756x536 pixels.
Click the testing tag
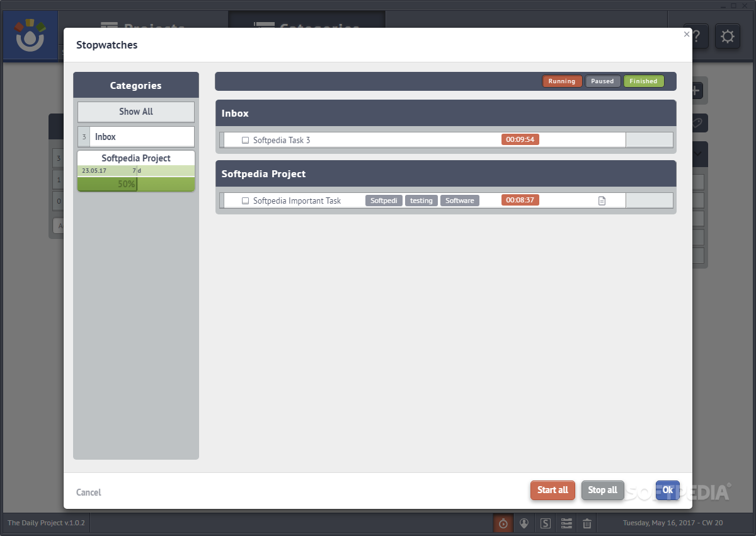coord(421,201)
